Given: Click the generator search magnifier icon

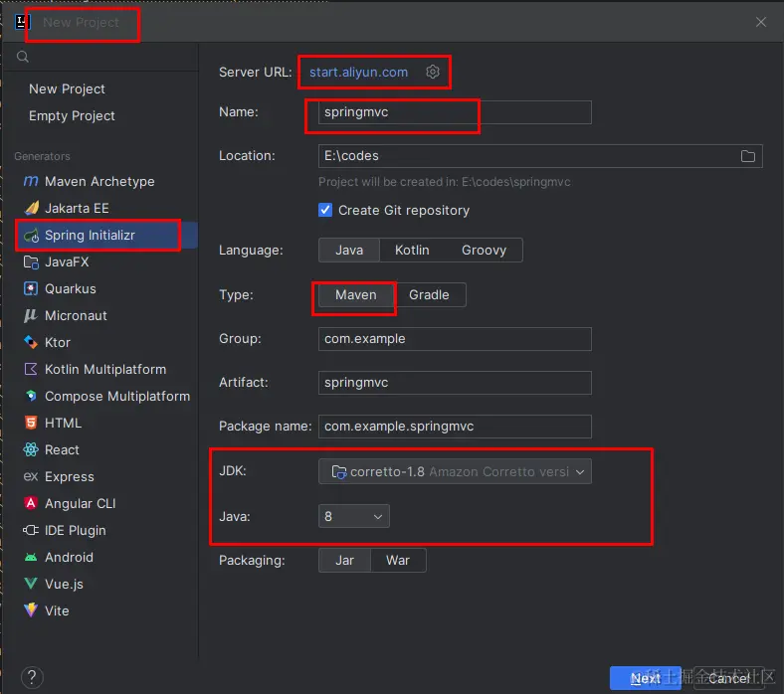Looking at the screenshot, I should tap(23, 57).
